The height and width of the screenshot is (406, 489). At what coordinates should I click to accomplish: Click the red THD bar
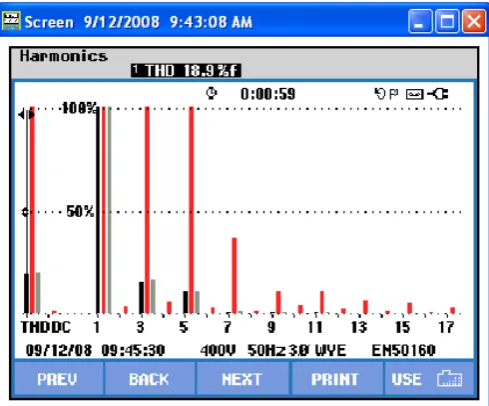32,210
